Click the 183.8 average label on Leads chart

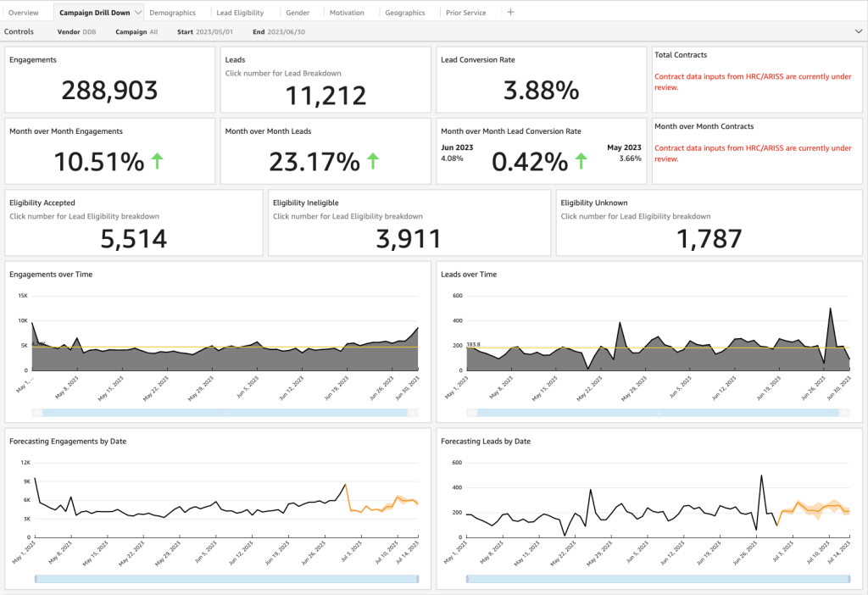[473, 344]
